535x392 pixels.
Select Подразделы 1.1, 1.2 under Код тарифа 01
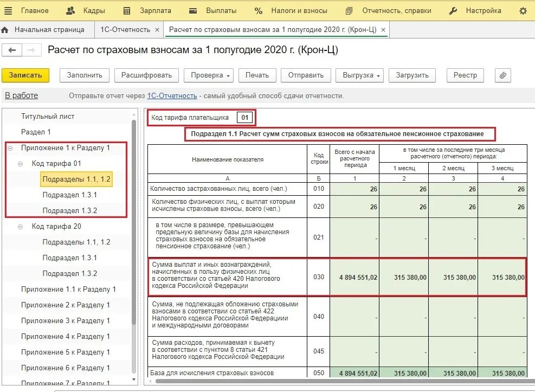tap(76, 179)
